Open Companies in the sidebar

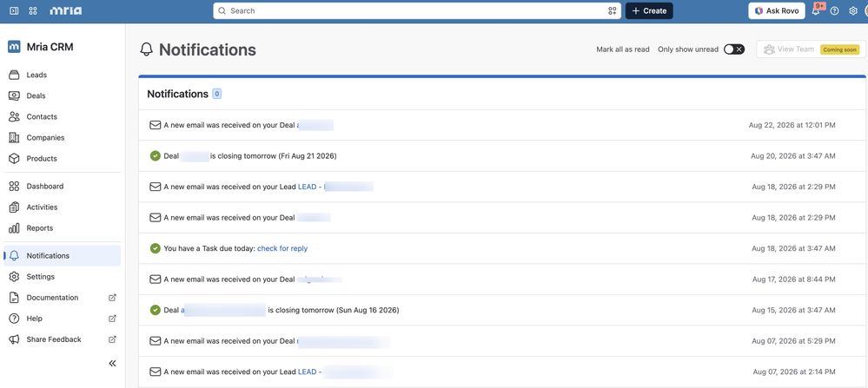62,138
